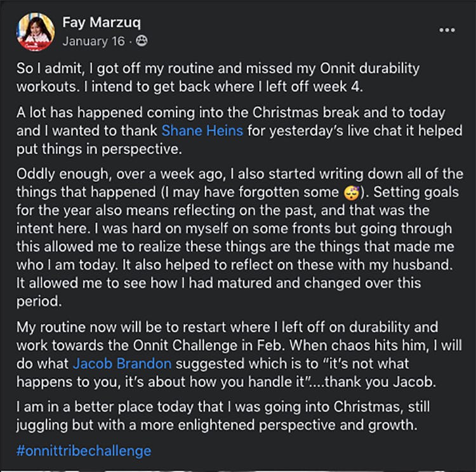Click the #onnittribechallenge hashtag
This screenshot has height=472, width=476.
point(84,451)
